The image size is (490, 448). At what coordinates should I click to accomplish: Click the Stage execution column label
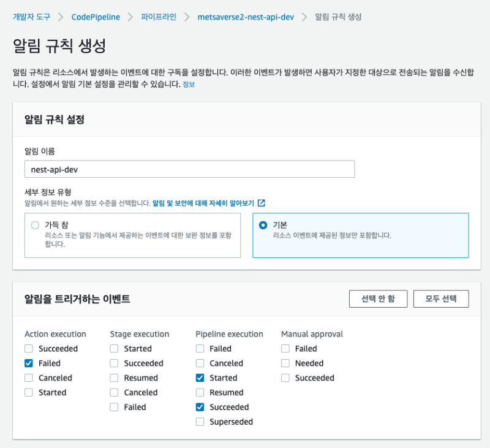click(x=140, y=334)
